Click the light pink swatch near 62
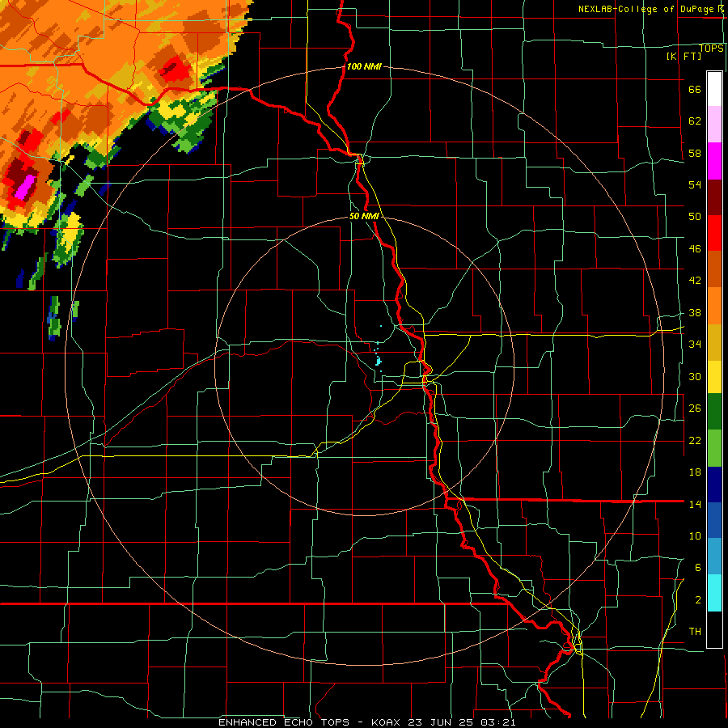The width and height of the screenshot is (728, 728). pyautogui.click(x=714, y=125)
